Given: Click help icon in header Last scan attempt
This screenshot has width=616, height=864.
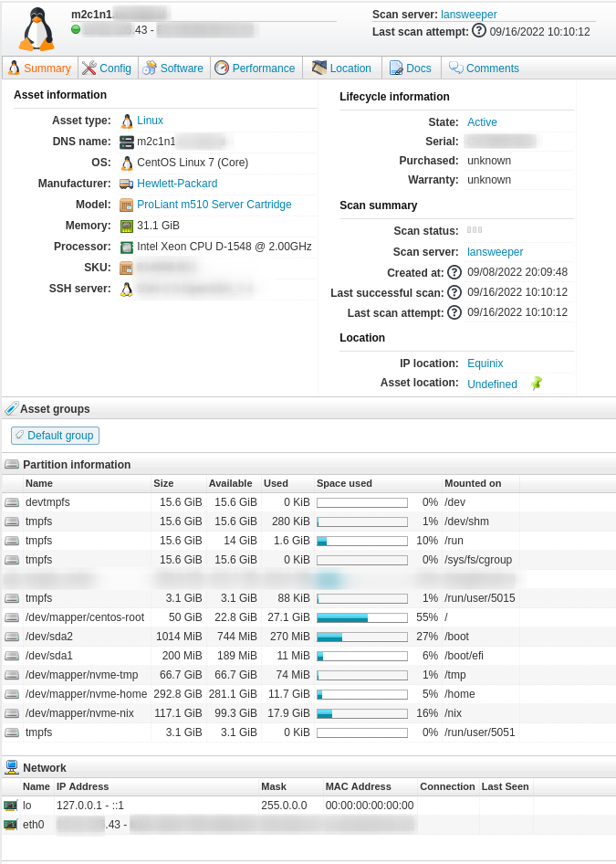Looking at the screenshot, I should click(478, 31).
